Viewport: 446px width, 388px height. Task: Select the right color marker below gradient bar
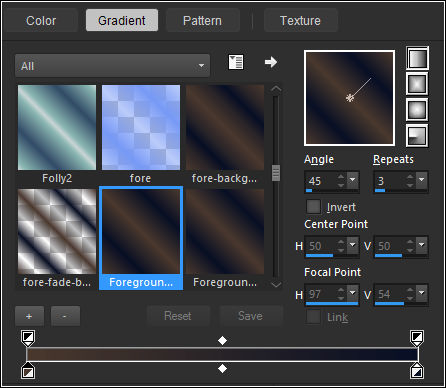[417, 371]
